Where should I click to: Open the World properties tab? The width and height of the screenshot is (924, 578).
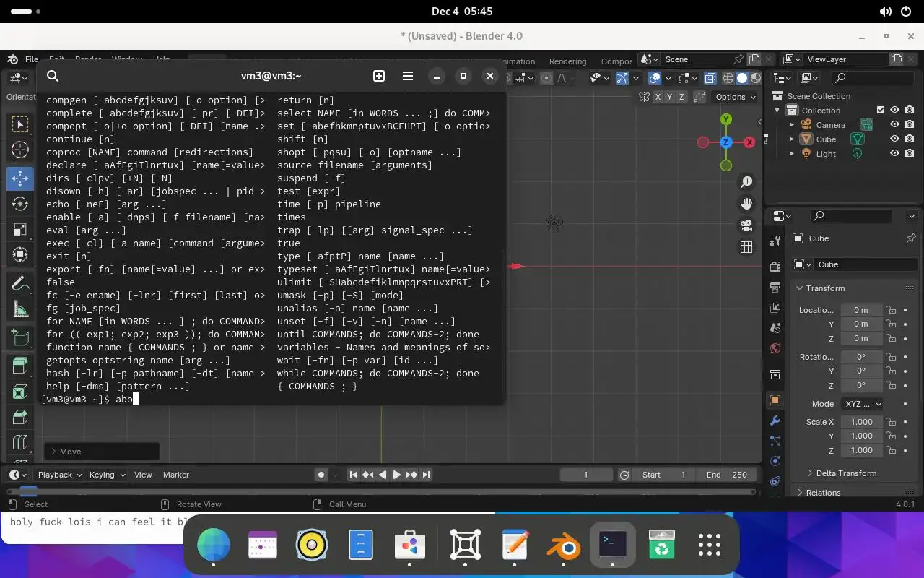click(x=775, y=348)
